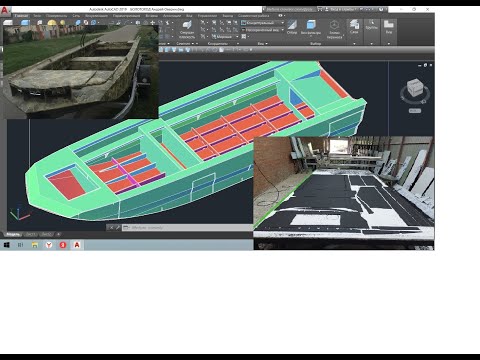Expand the Groups panel dropdown arrow
This screenshot has width=480, height=360.
point(371,44)
